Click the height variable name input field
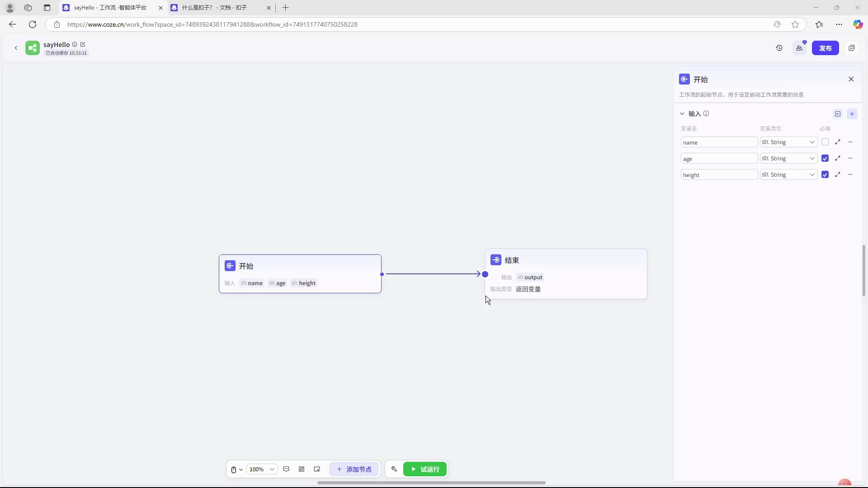The image size is (868, 488). pos(719,175)
